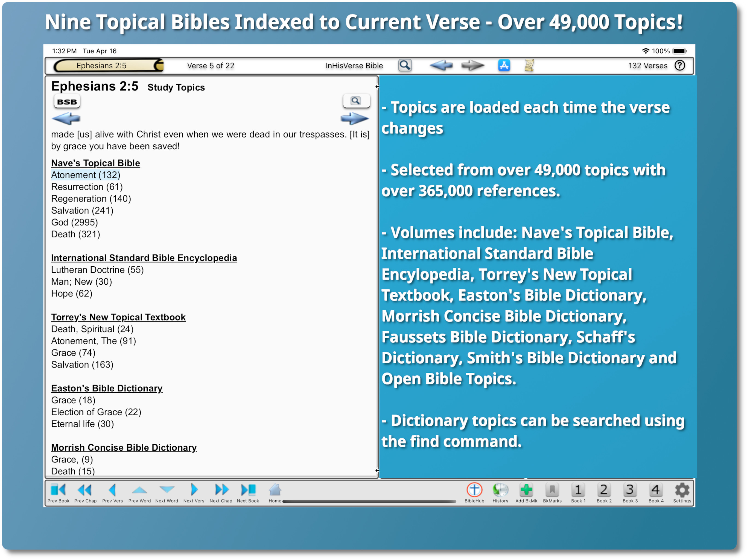Open the Settings gear
747x560 pixels.
(x=682, y=493)
